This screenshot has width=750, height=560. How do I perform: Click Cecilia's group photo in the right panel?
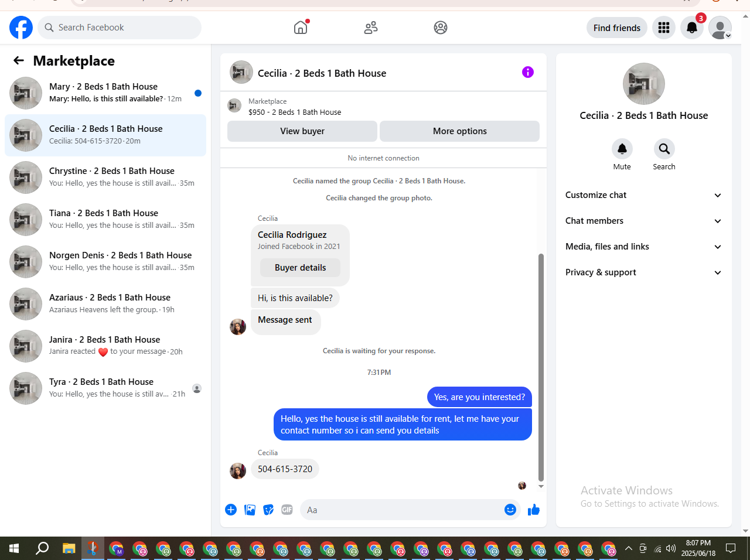click(x=644, y=84)
